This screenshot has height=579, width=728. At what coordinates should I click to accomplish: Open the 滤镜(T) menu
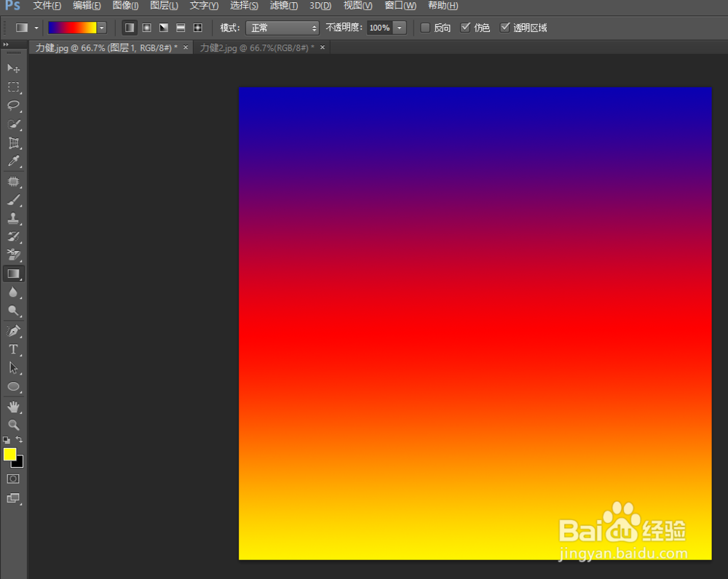pyautogui.click(x=284, y=6)
